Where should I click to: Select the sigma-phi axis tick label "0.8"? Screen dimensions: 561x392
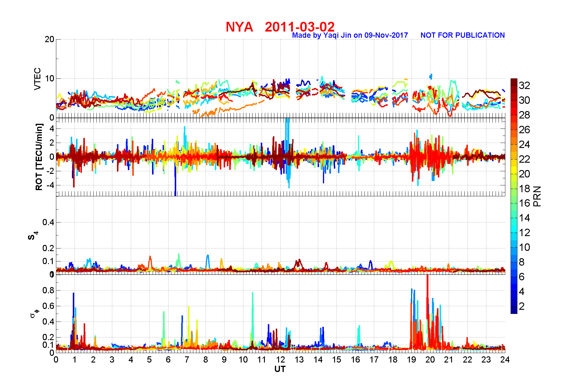(48, 290)
